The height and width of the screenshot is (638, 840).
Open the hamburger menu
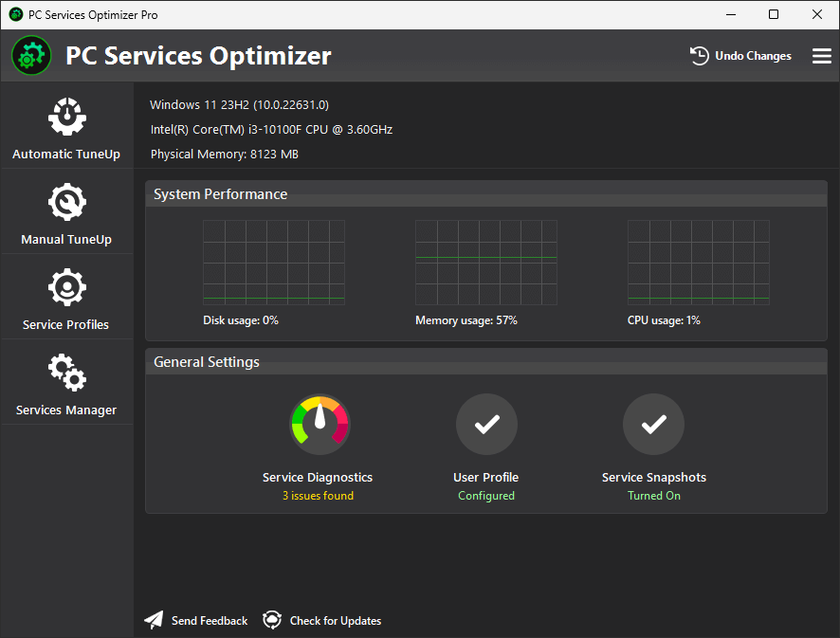tap(821, 56)
